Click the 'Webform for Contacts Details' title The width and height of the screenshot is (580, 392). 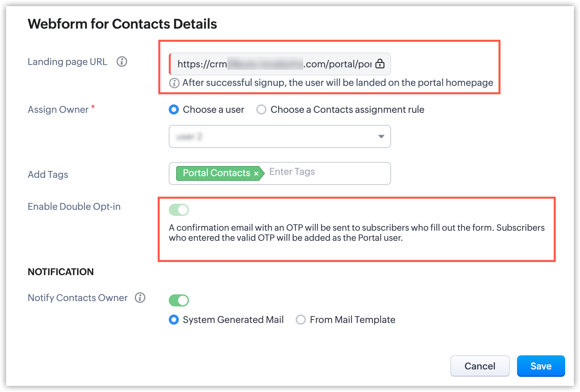coord(122,24)
